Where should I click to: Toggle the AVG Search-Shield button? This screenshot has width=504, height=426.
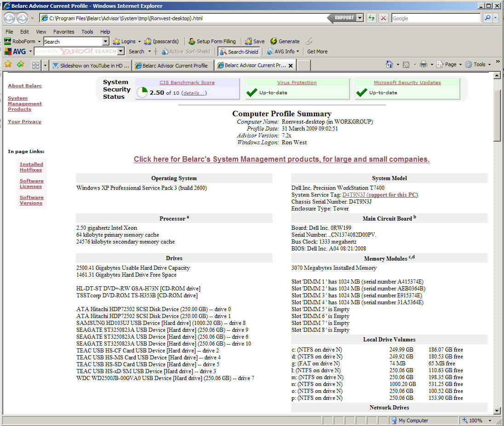click(239, 51)
